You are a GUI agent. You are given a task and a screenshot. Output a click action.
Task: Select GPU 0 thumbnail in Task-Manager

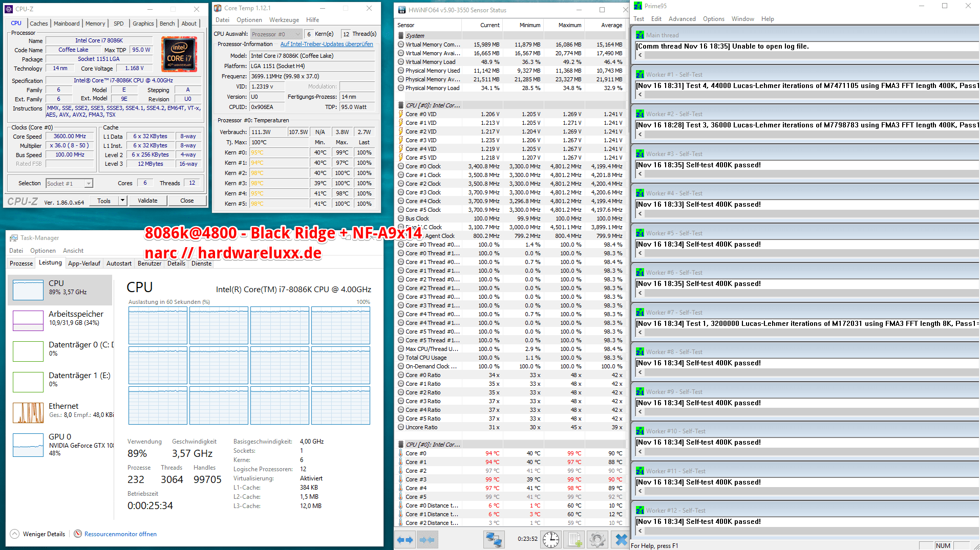pos(28,445)
